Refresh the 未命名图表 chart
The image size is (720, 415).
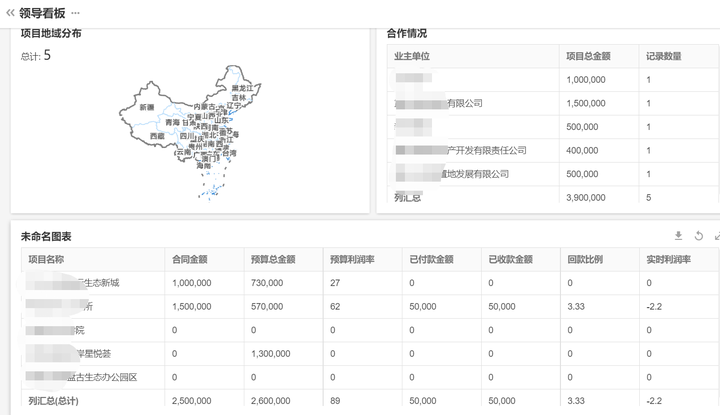(x=698, y=236)
